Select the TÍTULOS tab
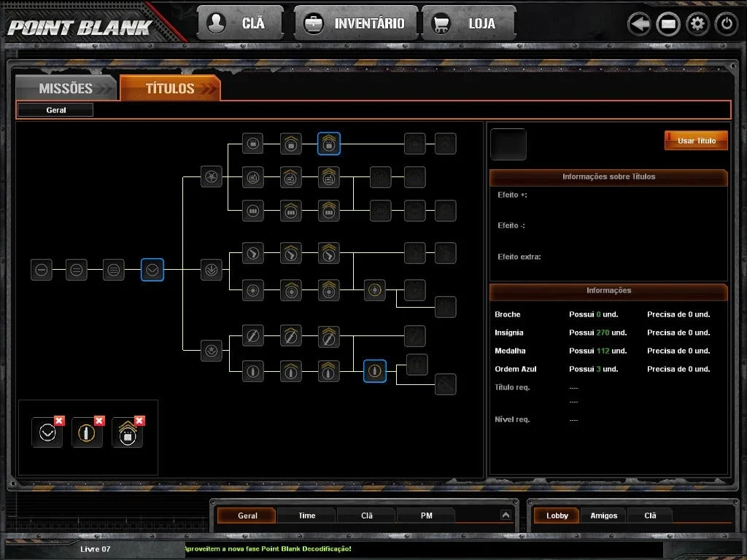This screenshot has height=560, width=747. tap(170, 88)
